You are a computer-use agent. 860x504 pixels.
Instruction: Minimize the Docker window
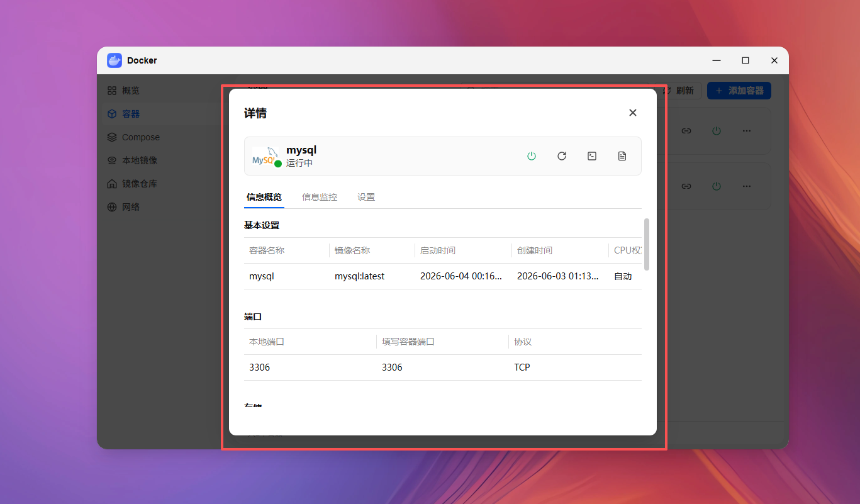coord(717,60)
